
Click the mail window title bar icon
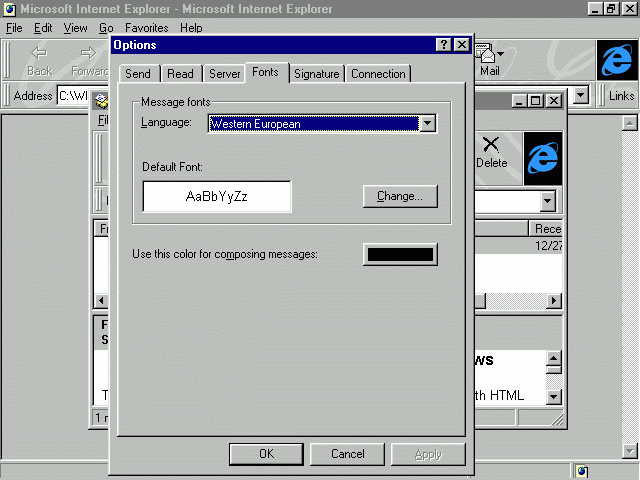pos(101,100)
